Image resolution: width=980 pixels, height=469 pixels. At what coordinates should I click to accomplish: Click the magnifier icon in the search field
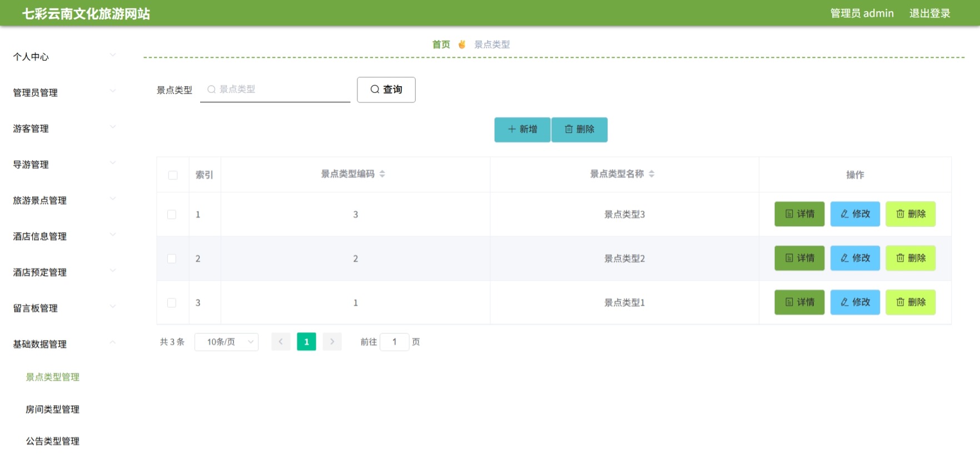click(211, 89)
